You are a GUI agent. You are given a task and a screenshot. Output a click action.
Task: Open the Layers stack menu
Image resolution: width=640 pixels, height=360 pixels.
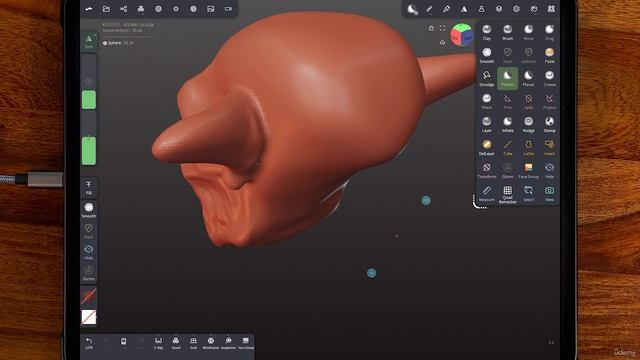(x=499, y=9)
